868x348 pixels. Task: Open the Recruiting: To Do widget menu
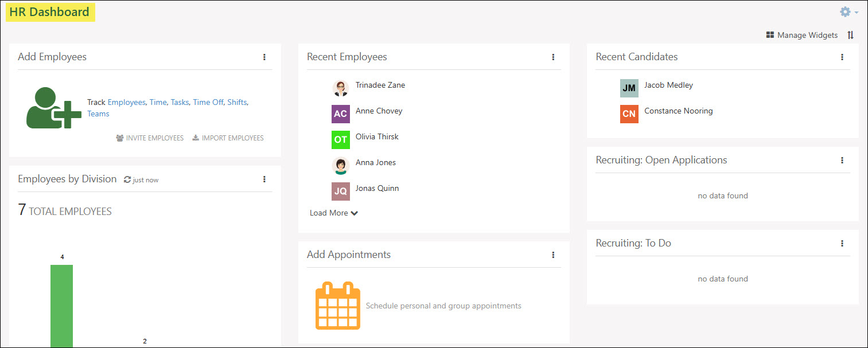tap(842, 243)
